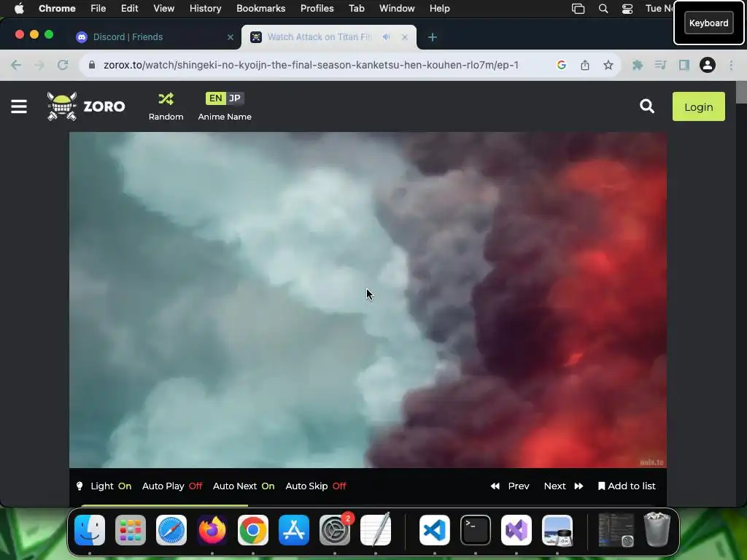
Task: Open the hamburger sidebar menu
Action: click(19, 106)
